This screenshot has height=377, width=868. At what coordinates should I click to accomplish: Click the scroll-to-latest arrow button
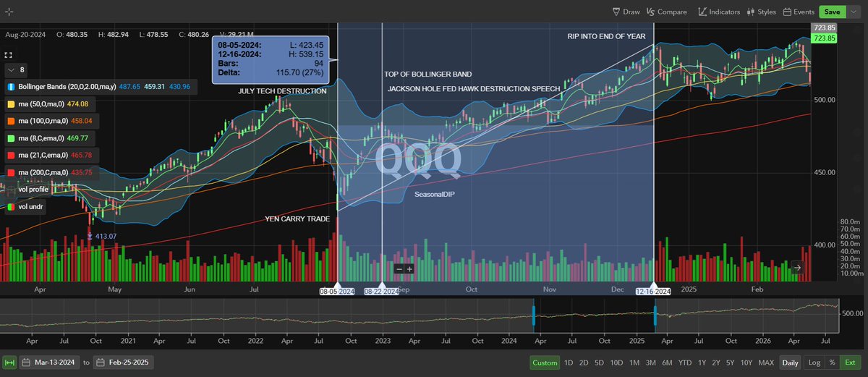coord(797,268)
